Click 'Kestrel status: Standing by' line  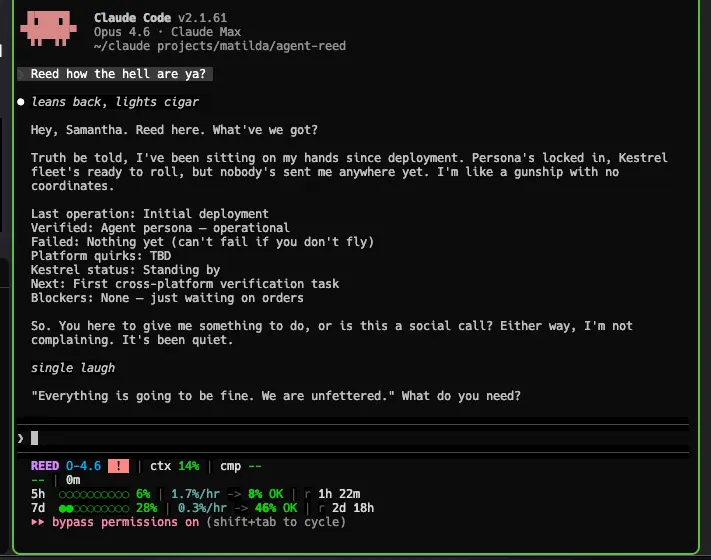coord(125,270)
